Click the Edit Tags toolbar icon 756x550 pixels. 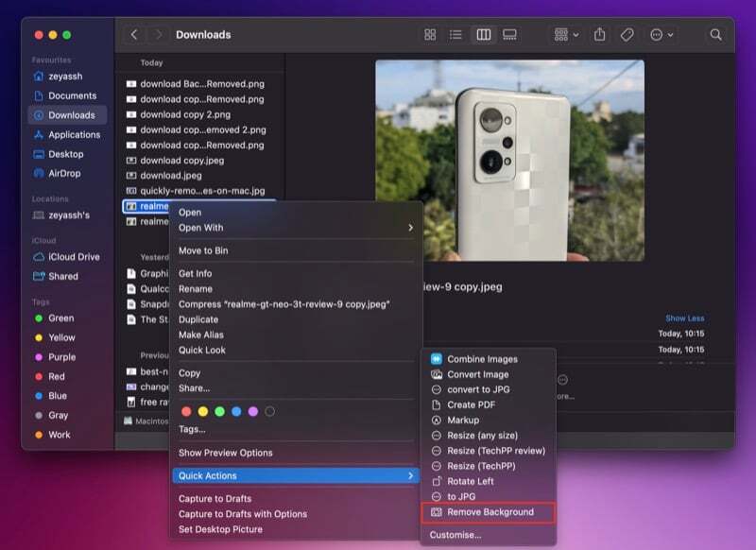tap(627, 35)
